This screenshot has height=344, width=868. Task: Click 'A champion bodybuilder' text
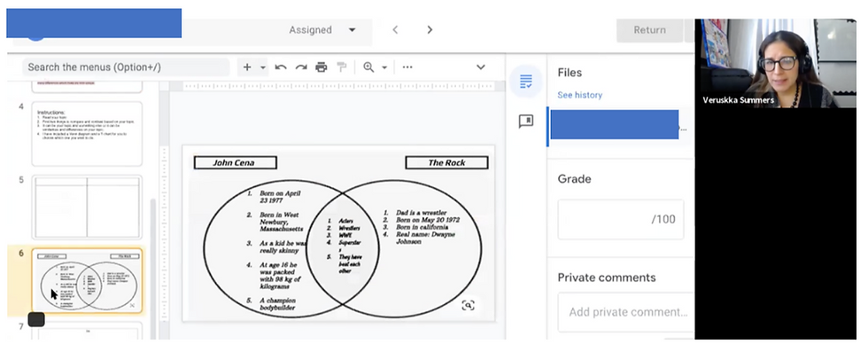point(277,303)
